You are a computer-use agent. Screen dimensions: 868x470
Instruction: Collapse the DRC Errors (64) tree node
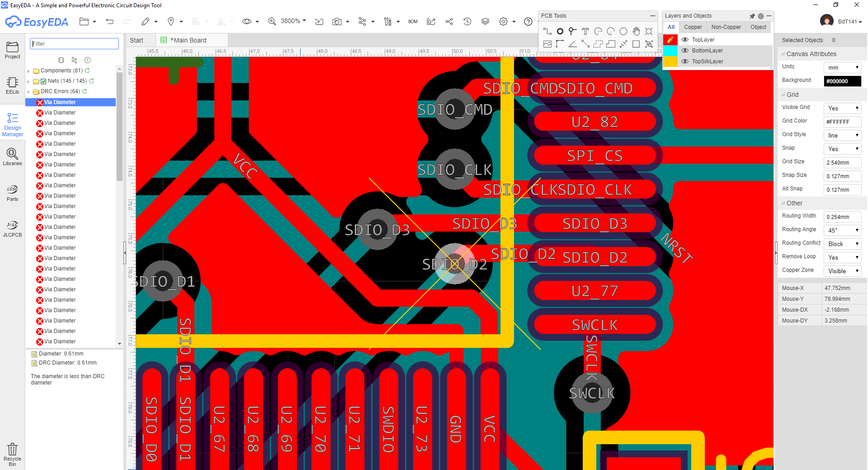point(28,92)
